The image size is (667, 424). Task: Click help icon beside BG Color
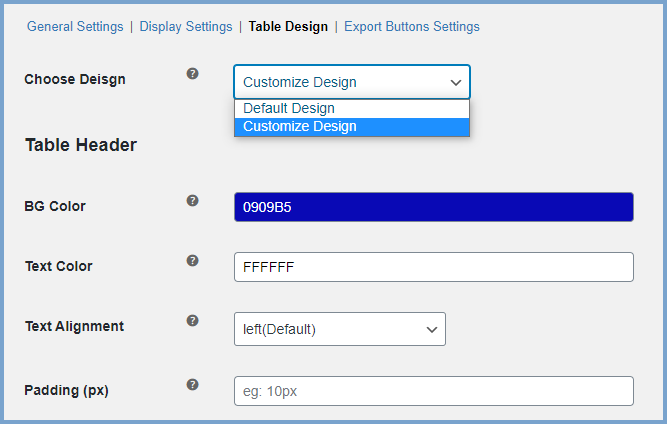[192, 200]
